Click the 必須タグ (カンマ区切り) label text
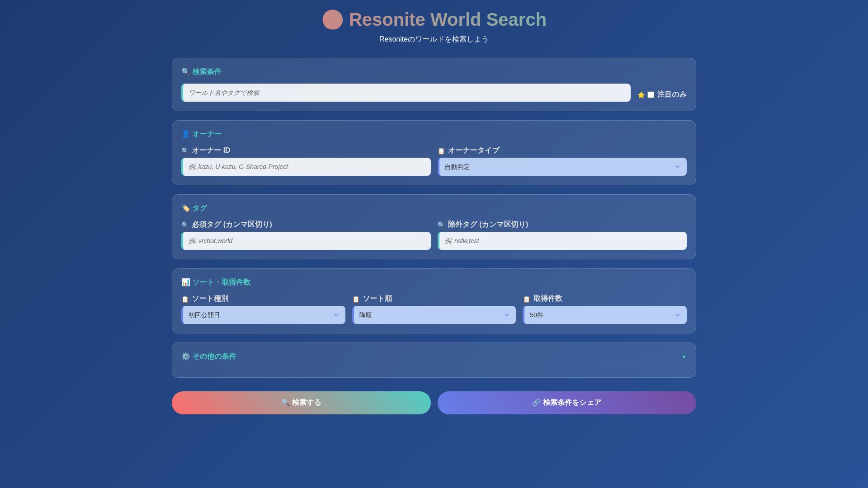Image resolution: width=868 pixels, height=488 pixels. coord(232,225)
